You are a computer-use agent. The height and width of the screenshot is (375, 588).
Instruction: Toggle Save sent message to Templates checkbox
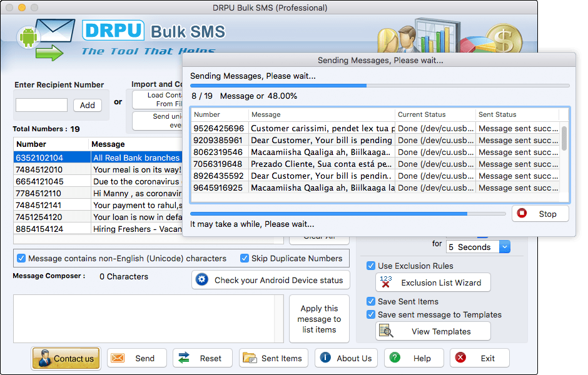click(371, 314)
